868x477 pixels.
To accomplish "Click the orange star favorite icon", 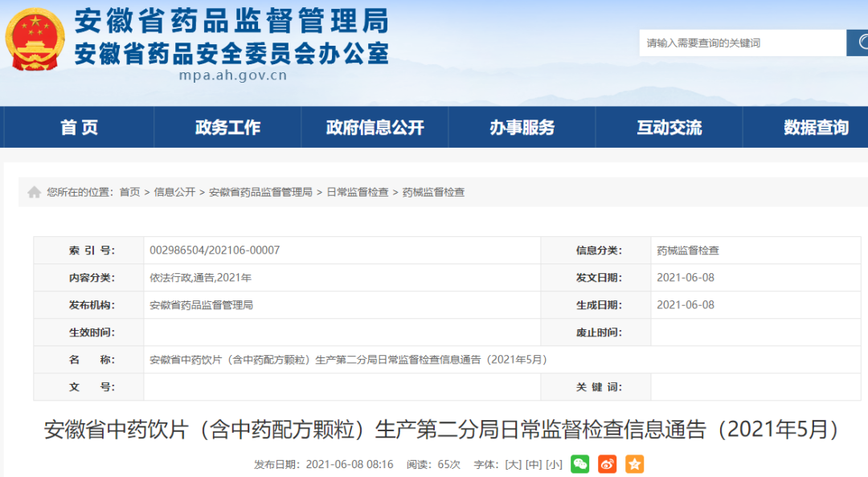I will click(x=635, y=464).
